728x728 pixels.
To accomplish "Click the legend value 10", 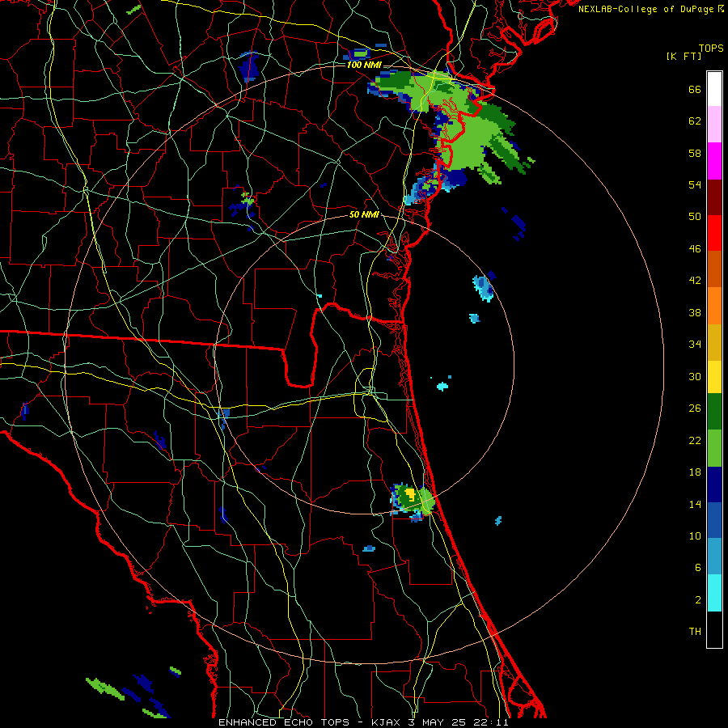I will [x=695, y=535].
